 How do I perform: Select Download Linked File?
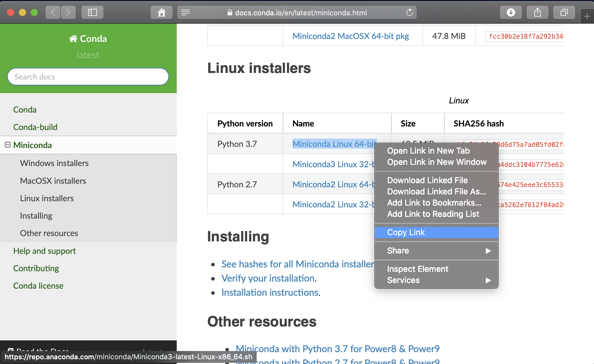(436, 180)
